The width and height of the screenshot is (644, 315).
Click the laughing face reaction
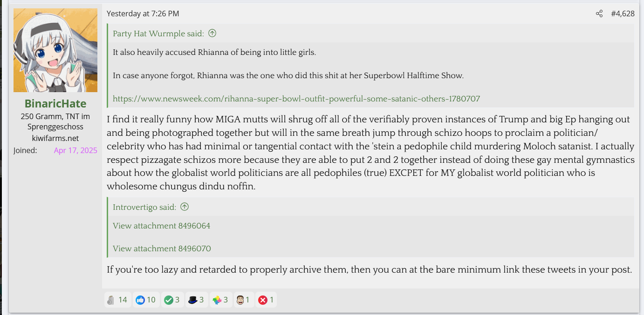coord(240,300)
